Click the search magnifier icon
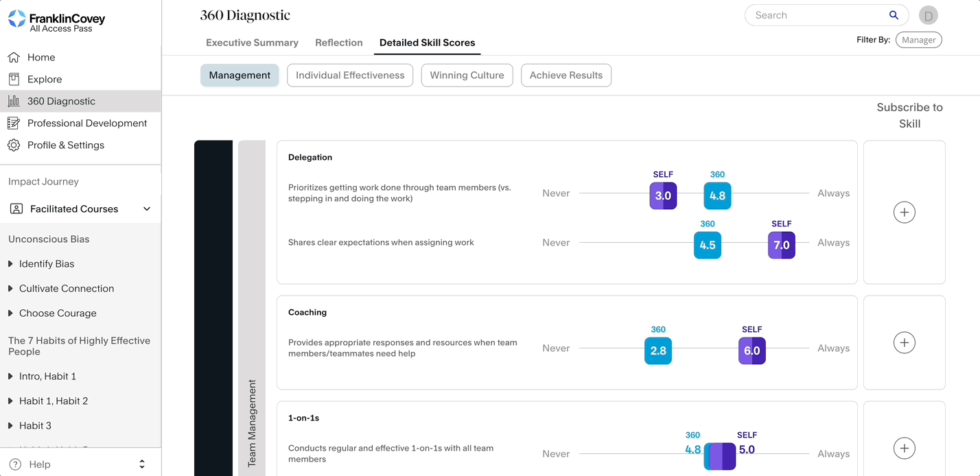The height and width of the screenshot is (476, 980). (894, 15)
